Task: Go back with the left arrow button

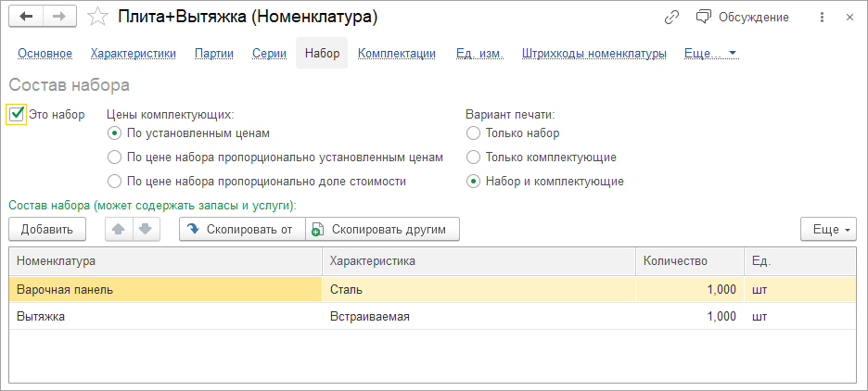Action: click(25, 18)
